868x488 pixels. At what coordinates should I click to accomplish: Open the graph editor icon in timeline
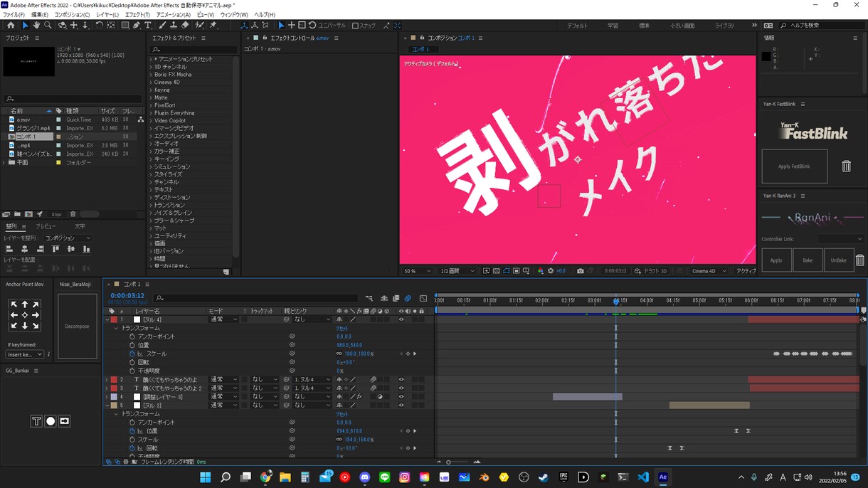point(423,299)
